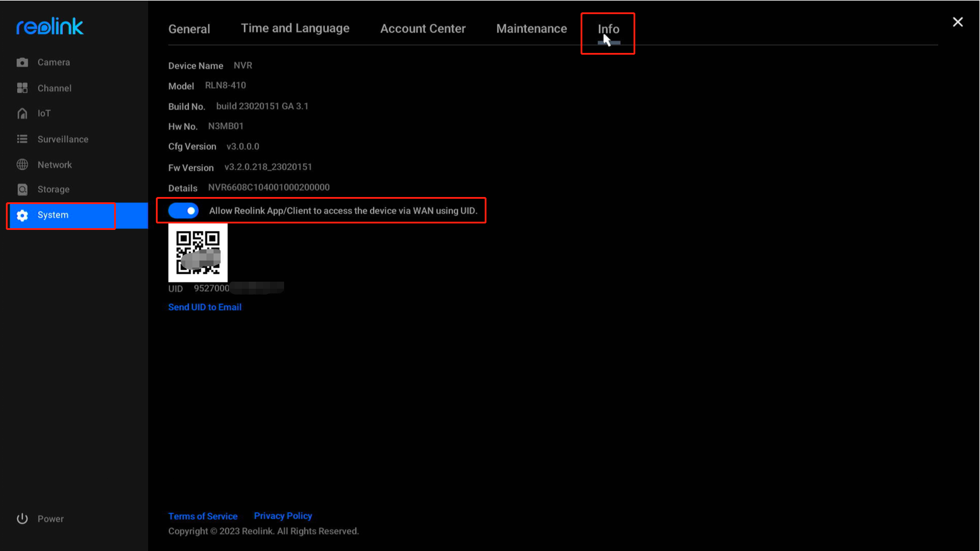Open Privacy Policy link
The width and height of the screenshot is (980, 551).
pyautogui.click(x=283, y=516)
